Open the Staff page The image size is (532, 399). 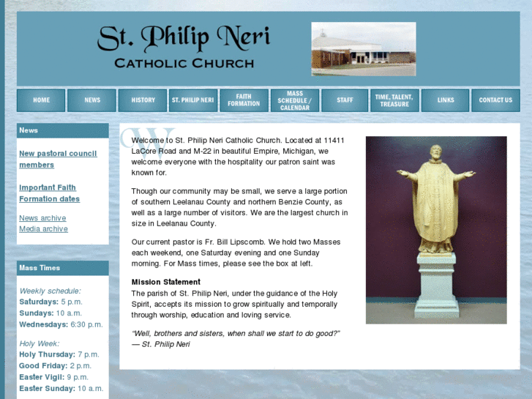(x=345, y=100)
